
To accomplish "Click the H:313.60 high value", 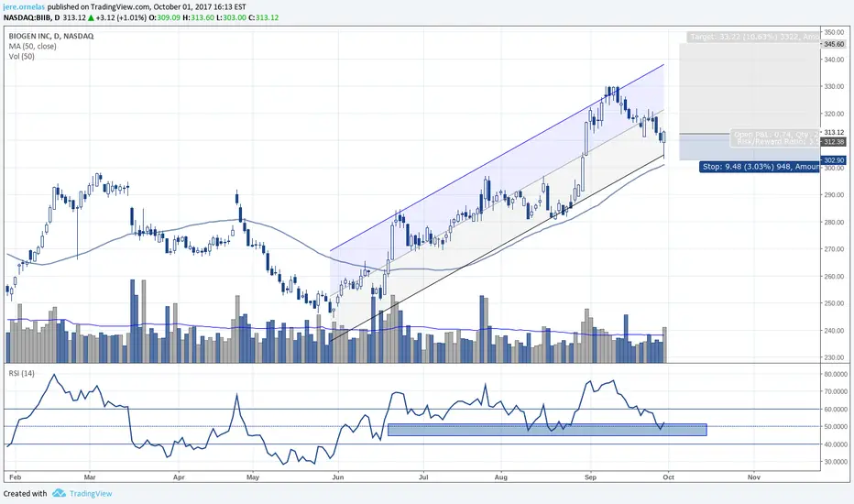I will (197, 17).
